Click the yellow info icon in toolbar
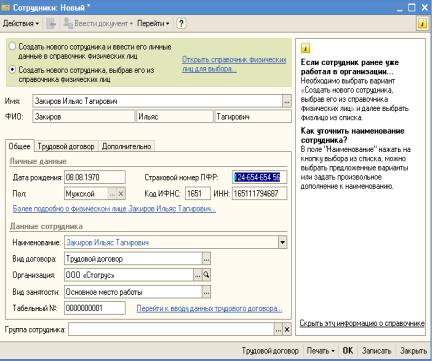Image resolution: width=432 pixels, height=361 pixels. coord(422,24)
